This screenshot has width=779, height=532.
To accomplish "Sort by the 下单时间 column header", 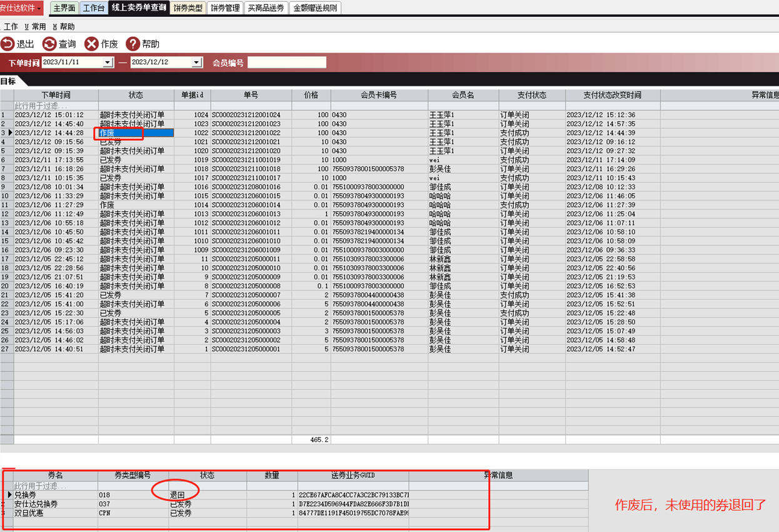I will (56, 95).
